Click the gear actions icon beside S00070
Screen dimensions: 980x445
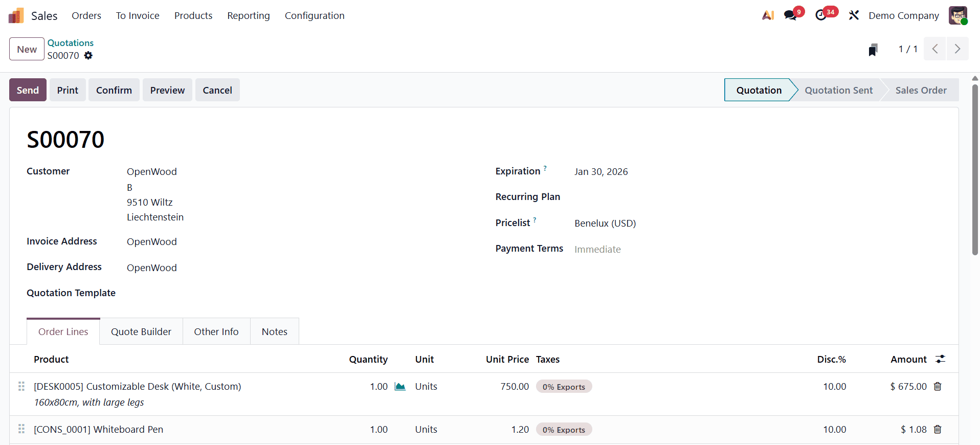point(88,55)
